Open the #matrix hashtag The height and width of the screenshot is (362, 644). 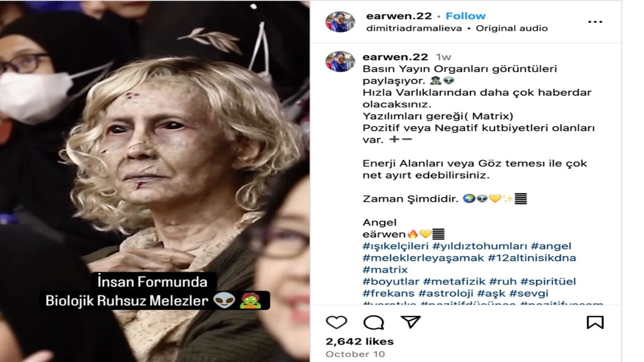[x=385, y=270]
